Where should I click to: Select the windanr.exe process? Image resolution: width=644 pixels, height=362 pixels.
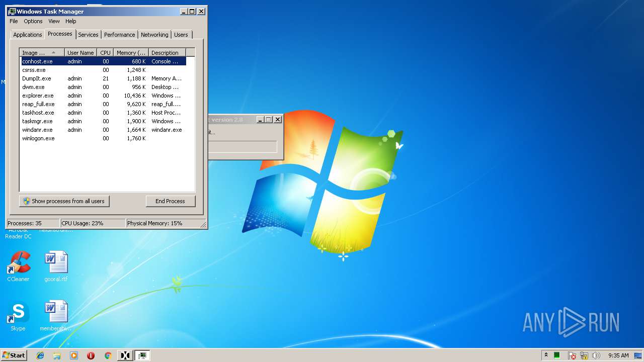pyautogui.click(x=103, y=130)
